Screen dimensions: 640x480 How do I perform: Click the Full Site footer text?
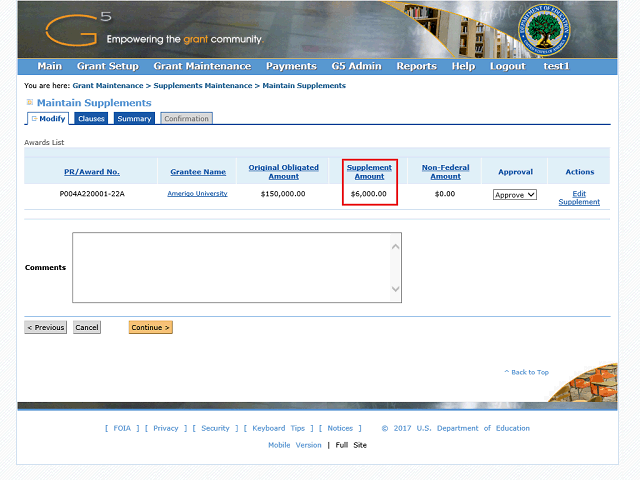351,445
